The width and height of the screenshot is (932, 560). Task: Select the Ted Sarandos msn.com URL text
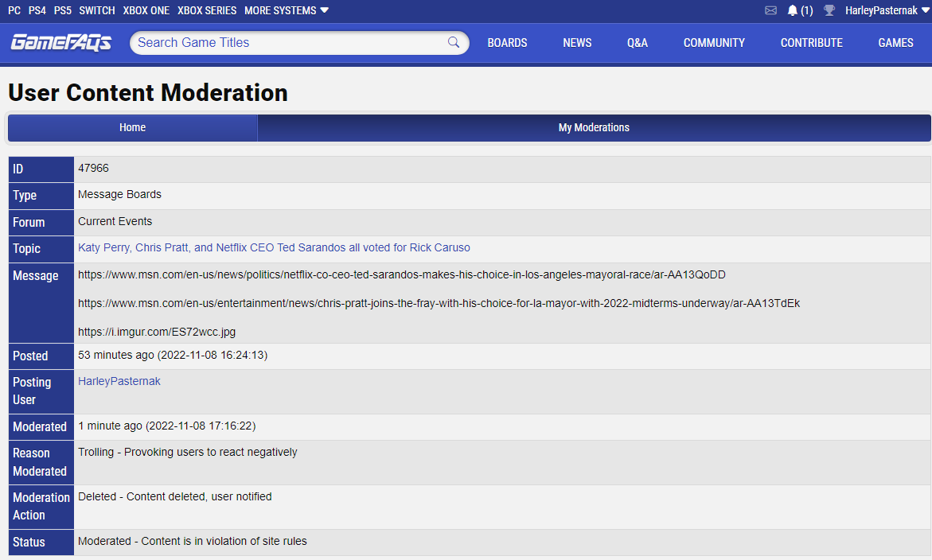402,275
